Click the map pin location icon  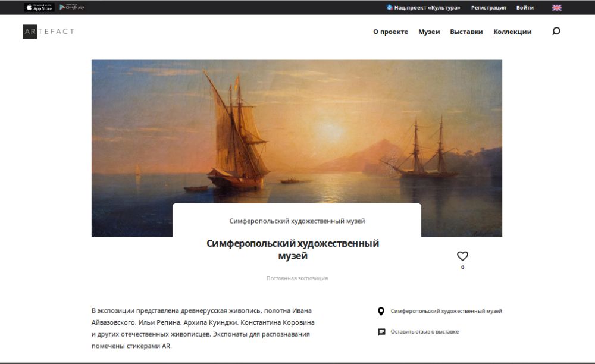click(x=381, y=311)
